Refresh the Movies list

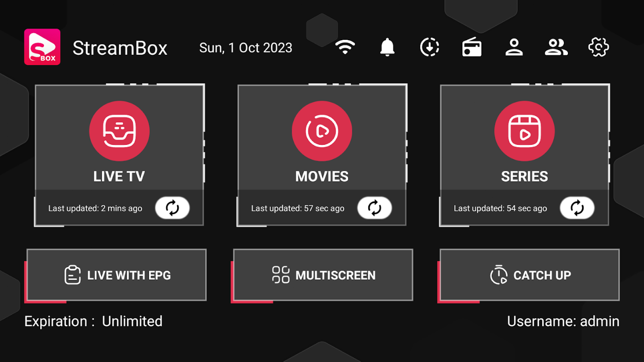pos(375,208)
